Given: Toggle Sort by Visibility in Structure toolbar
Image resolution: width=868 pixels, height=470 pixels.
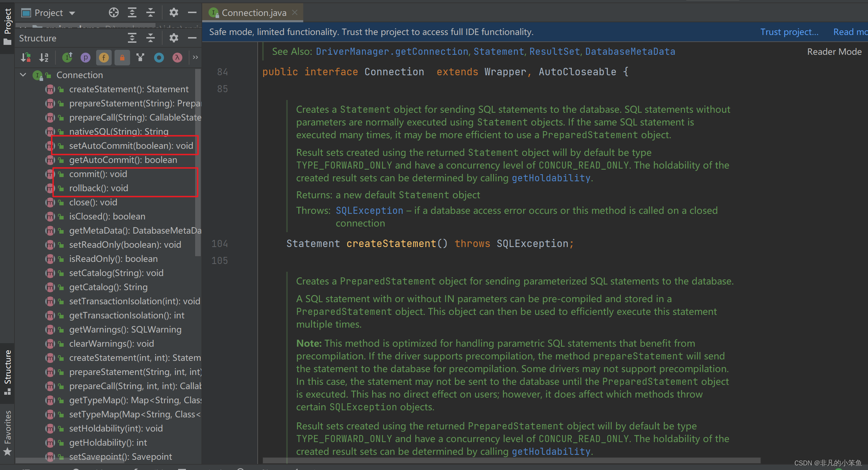Looking at the screenshot, I should click(x=25, y=57).
